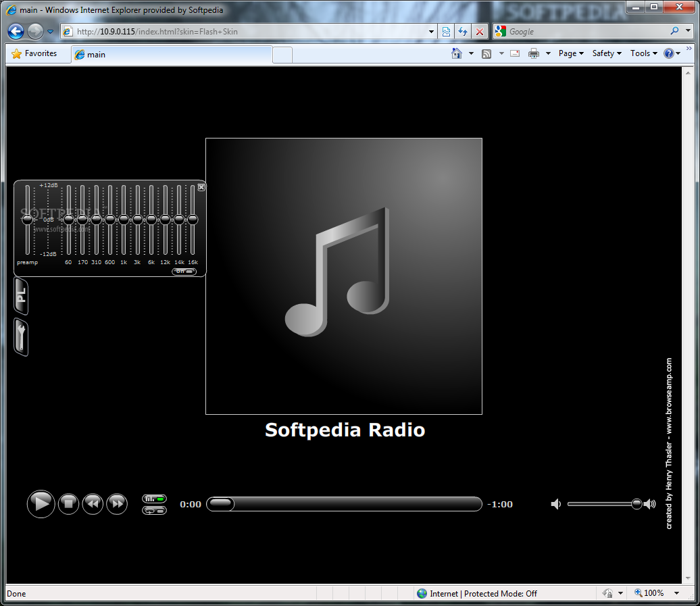Expand the address bar history dropdown
This screenshot has width=700, height=606.
(431, 32)
